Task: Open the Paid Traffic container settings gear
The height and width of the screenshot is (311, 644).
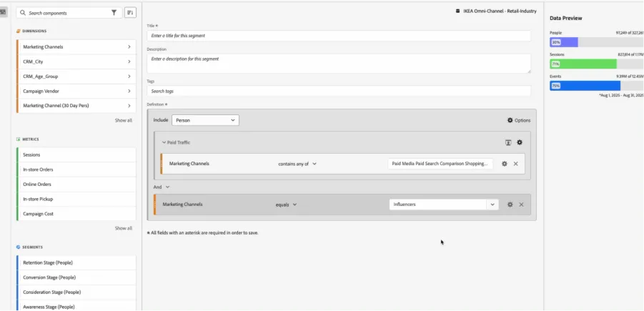Action: (x=520, y=142)
